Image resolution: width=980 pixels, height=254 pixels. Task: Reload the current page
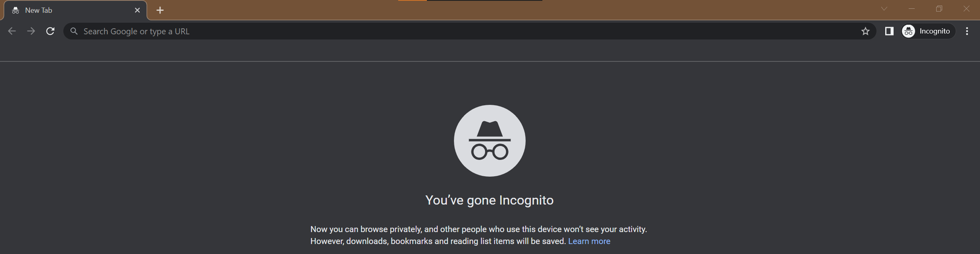[50, 31]
